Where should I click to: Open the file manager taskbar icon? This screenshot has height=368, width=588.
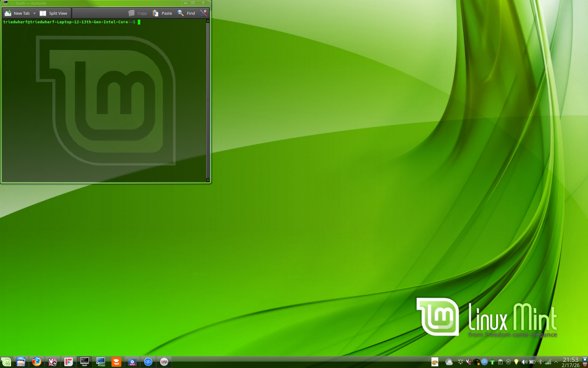pyautogui.click(x=21, y=362)
